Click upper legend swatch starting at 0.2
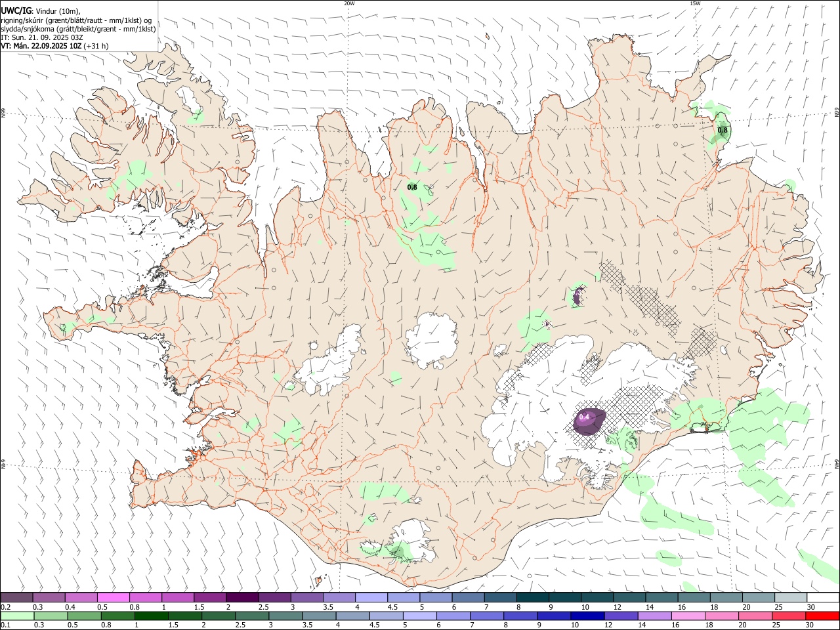Image resolution: width=840 pixels, height=630 pixels. tap(16, 597)
